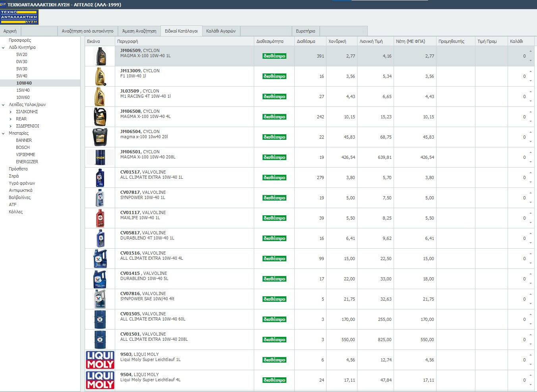Click the CV07816 Synpower 4lt image

[100, 299]
